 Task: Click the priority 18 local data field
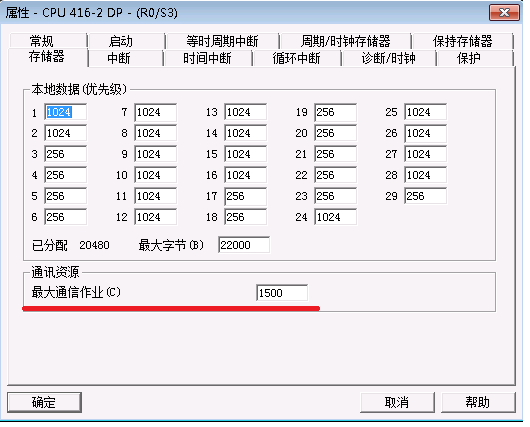[245, 217]
